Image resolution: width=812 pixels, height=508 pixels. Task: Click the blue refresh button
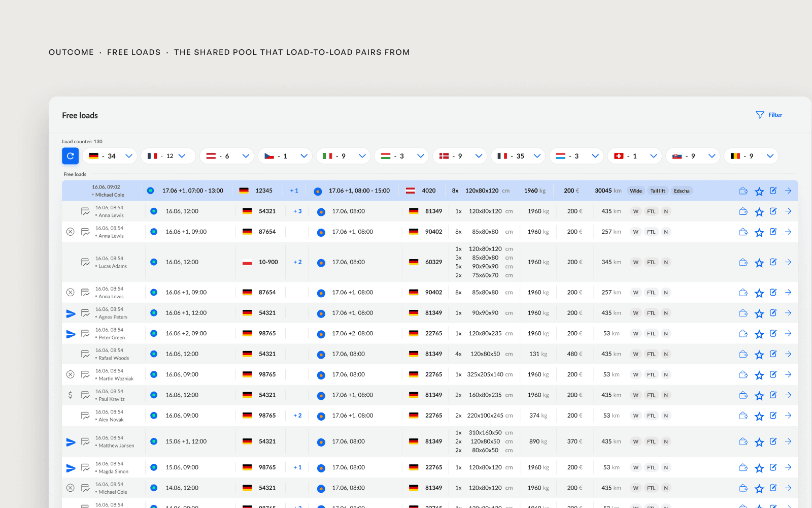(71, 156)
